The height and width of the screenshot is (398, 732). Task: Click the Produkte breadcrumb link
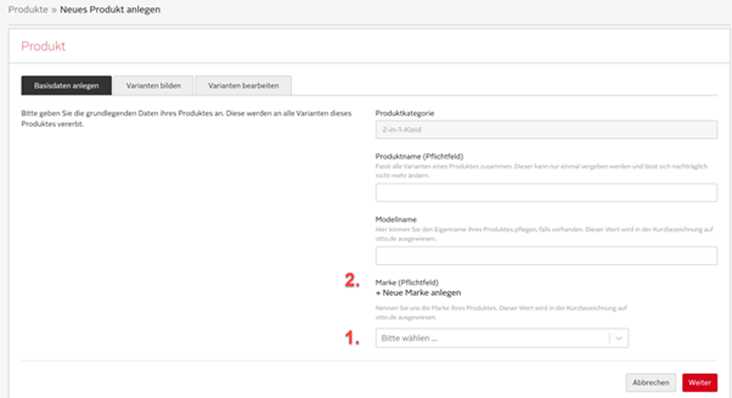pyautogui.click(x=28, y=9)
